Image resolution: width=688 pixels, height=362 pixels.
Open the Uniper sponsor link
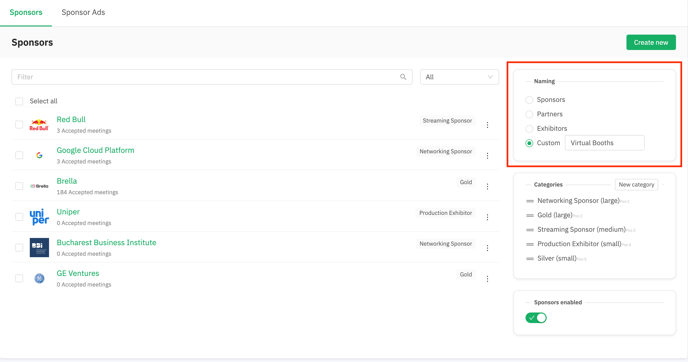coord(68,211)
